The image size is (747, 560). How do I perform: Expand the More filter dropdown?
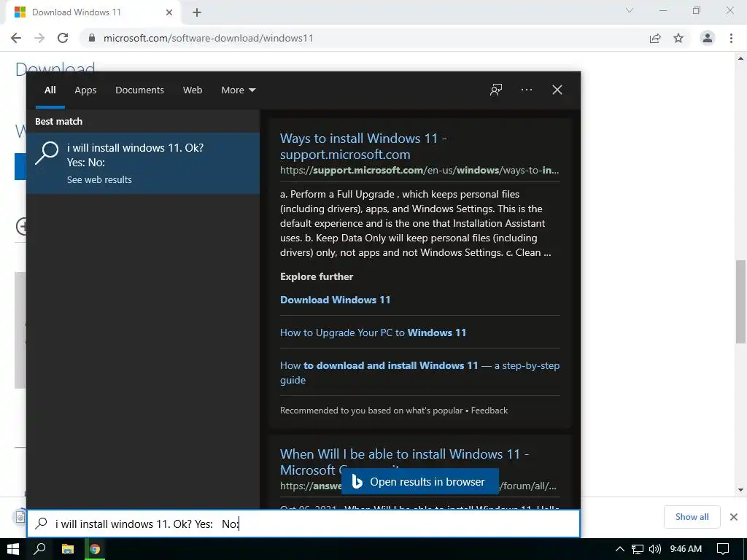[239, 90]
